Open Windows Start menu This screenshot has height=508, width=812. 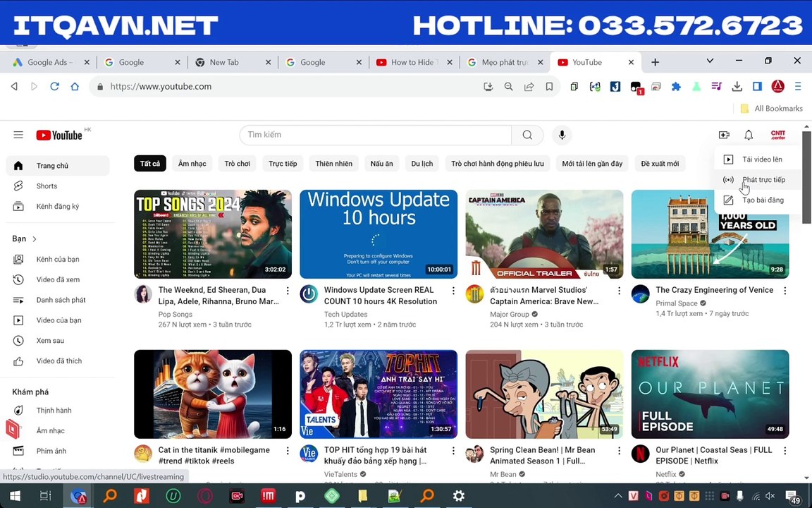coord(15,496)
